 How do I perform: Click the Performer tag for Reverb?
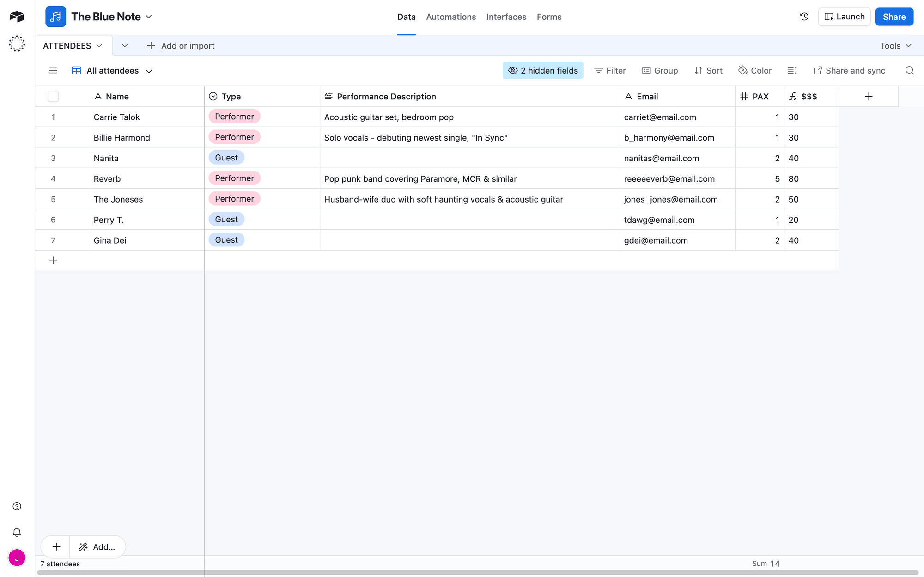(x=234, y=178)
